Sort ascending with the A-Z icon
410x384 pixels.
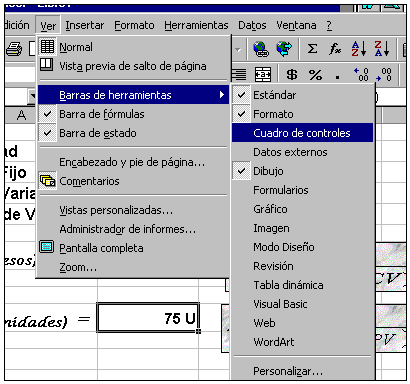click(359, 49)
